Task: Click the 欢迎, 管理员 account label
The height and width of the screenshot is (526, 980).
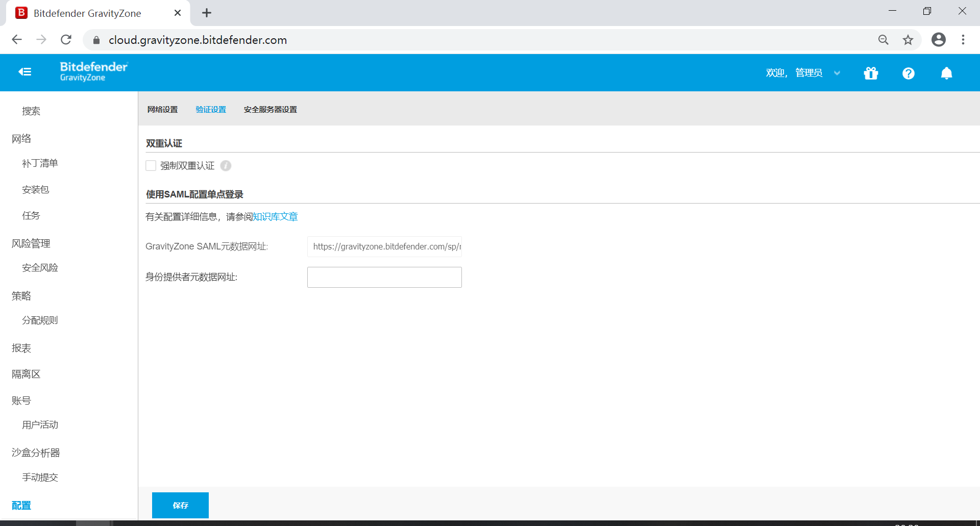Action: coord(794,73)
